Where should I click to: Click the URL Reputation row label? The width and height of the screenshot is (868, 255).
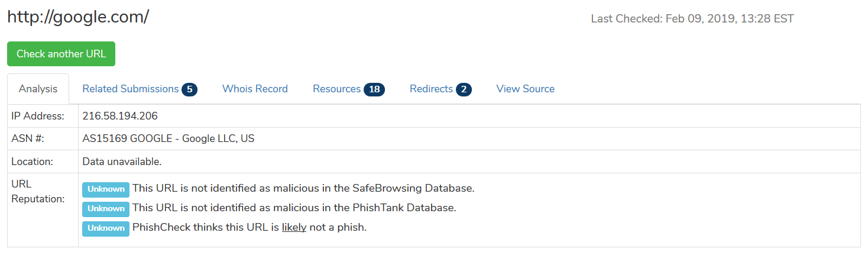point(38,191)
